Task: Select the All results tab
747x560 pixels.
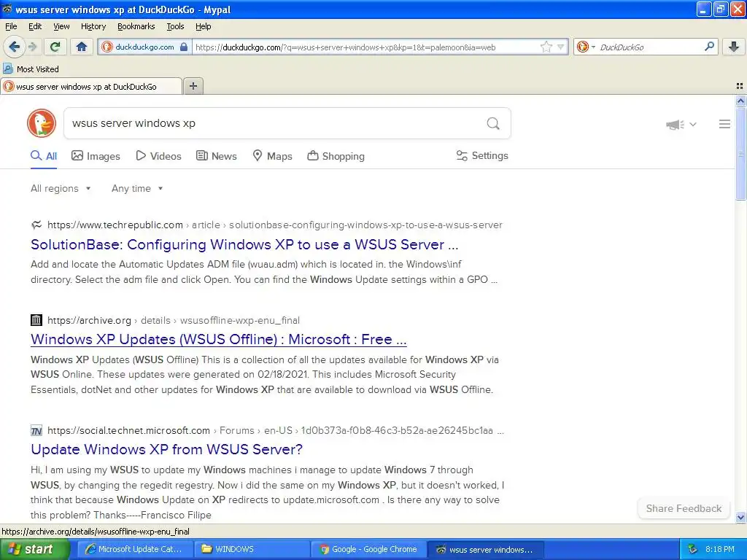Action: click(44, 156)
